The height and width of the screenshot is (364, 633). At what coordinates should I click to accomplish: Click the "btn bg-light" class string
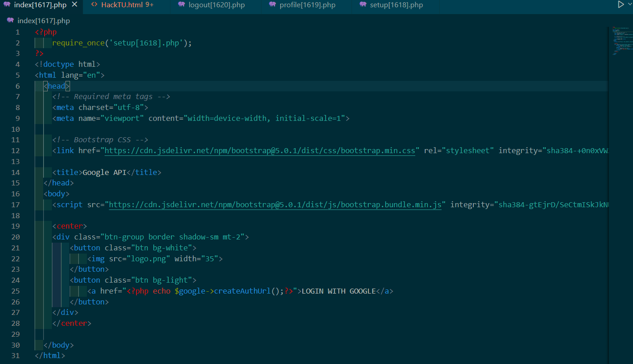tap(161, 280)
